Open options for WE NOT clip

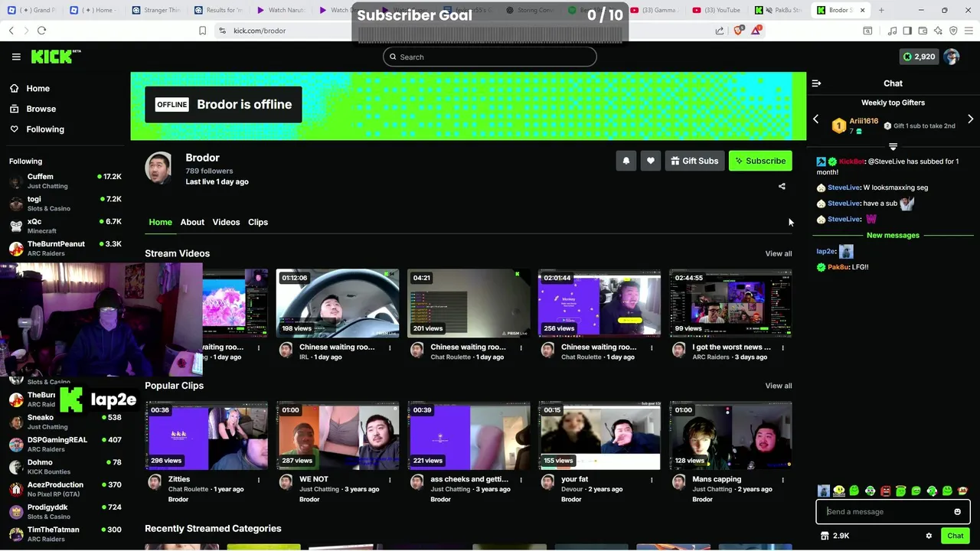coord(390,481)
